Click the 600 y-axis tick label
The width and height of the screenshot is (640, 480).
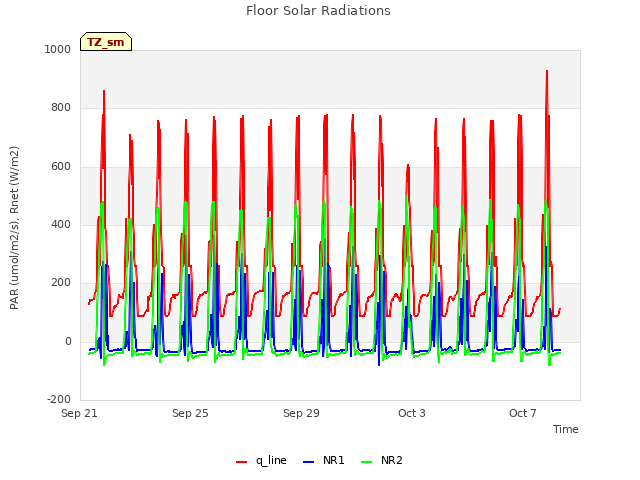point(61,166)
